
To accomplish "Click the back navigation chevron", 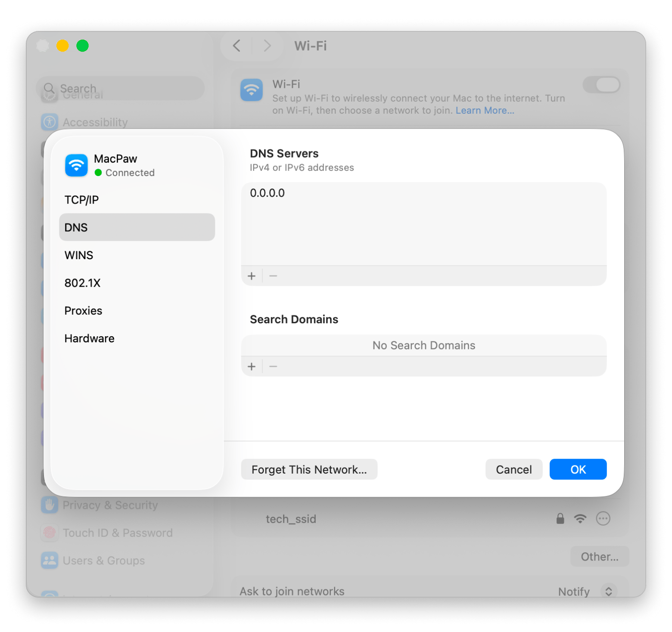I will click(x=237, y=46).
